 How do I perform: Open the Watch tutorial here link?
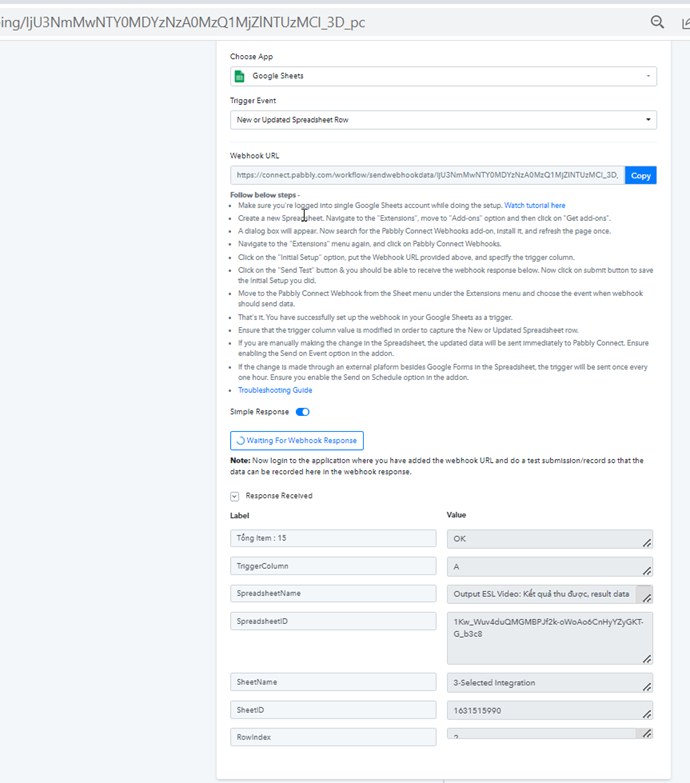click(535, 205)
